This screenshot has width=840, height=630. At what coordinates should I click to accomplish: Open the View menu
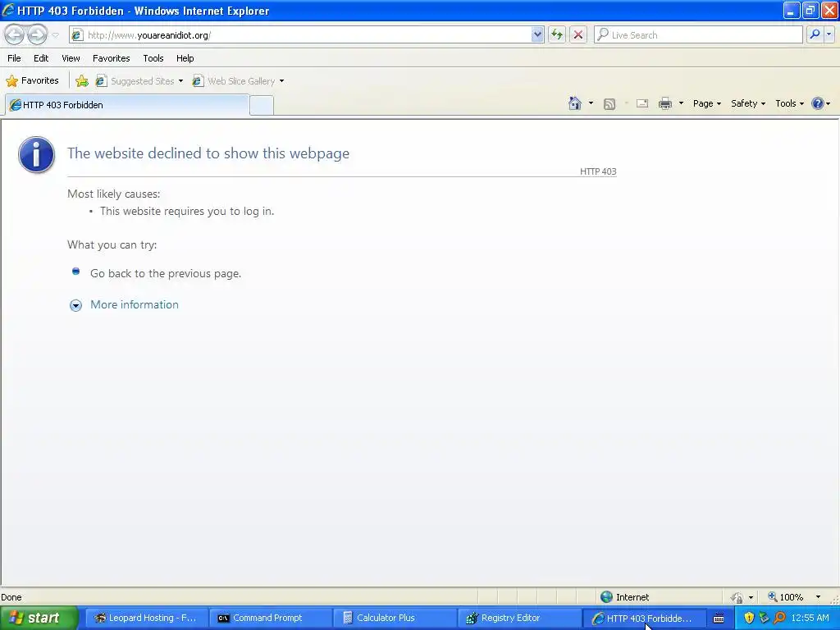[x=71, y=58]
